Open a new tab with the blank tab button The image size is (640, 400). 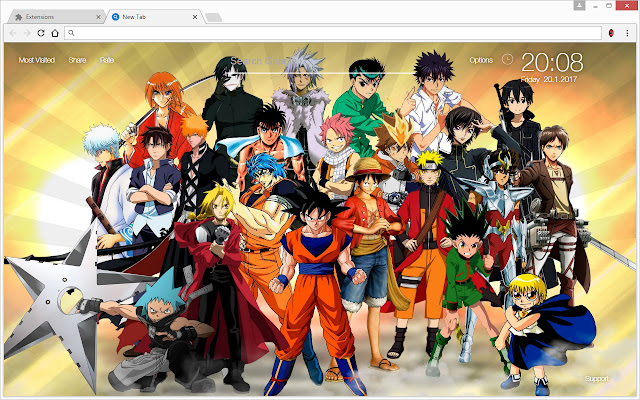pos(213,17)
